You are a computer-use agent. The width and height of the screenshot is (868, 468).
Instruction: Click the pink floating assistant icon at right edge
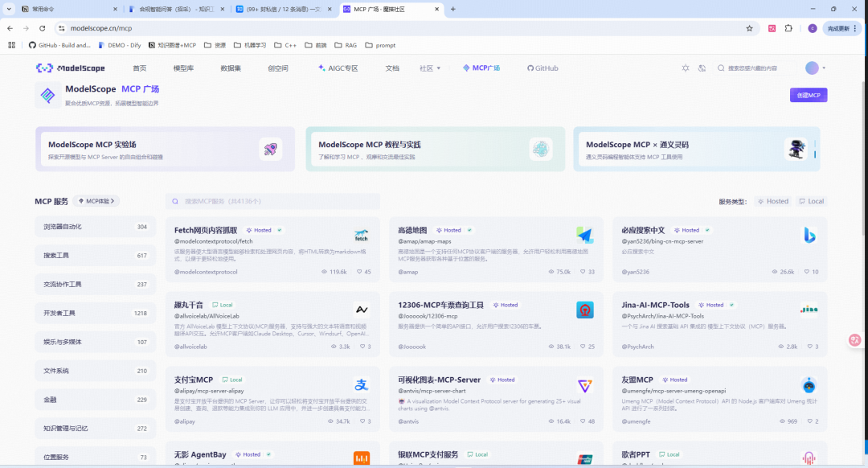click(x=854, y=340)
